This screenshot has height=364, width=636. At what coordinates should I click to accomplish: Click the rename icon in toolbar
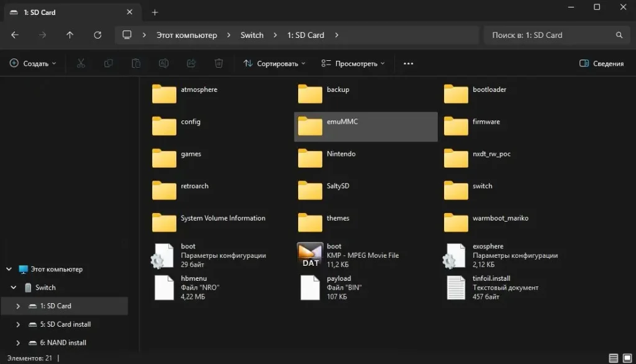(x=163, y=63)
